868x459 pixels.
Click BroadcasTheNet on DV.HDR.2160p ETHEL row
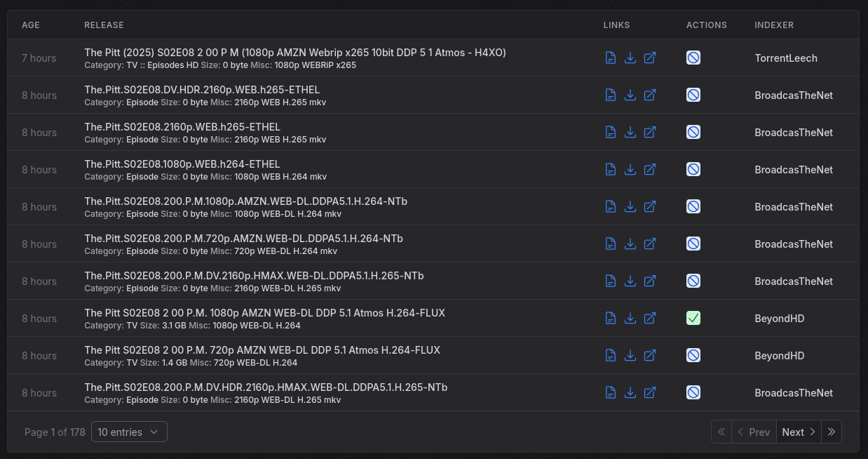[794, 95]
